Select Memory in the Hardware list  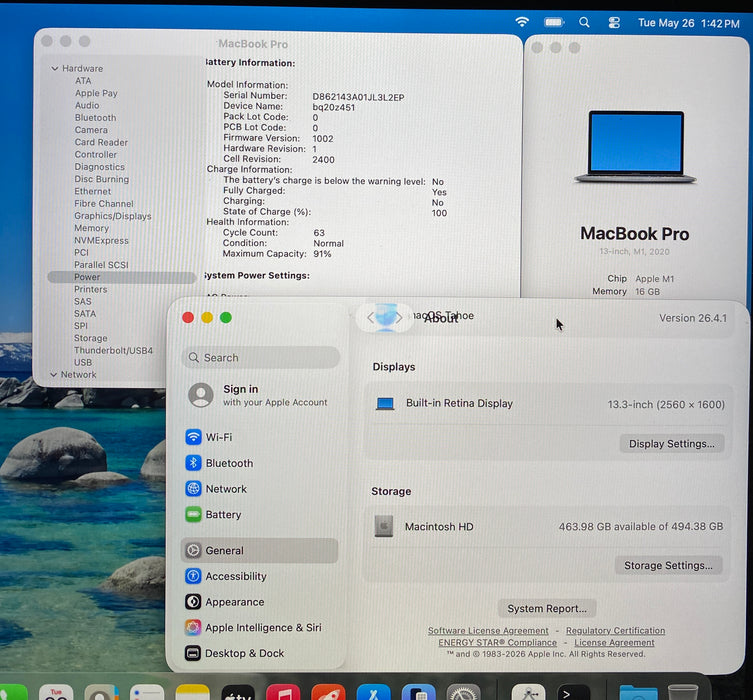92,228
